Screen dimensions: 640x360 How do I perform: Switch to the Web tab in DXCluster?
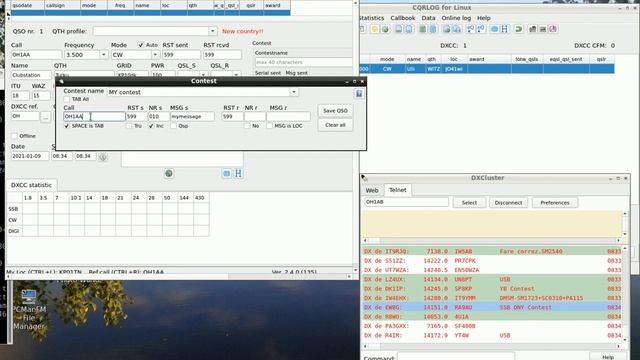tap(372, 190)
